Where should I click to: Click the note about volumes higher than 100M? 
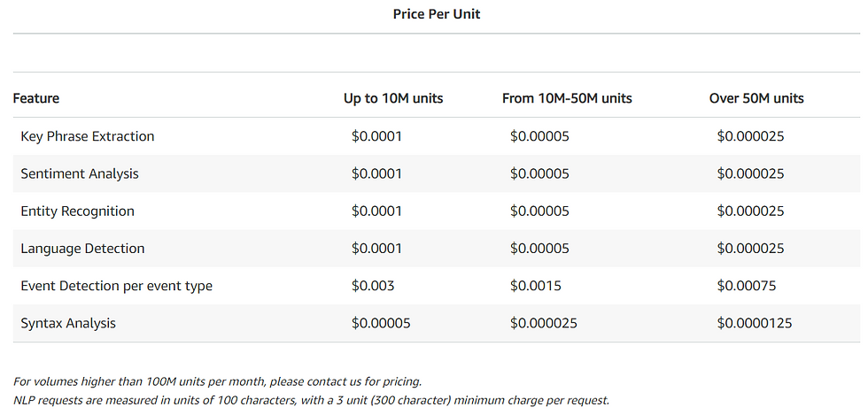(217, 381)
